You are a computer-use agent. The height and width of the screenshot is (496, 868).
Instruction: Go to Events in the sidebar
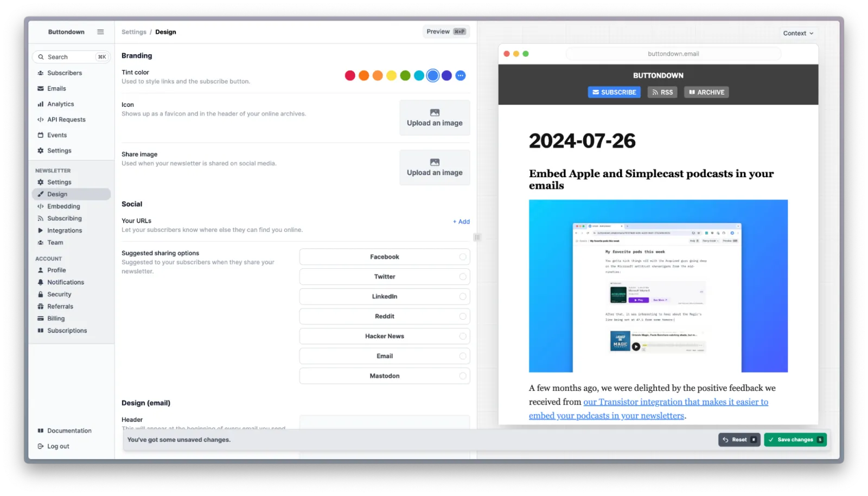(x=56, y=135)
